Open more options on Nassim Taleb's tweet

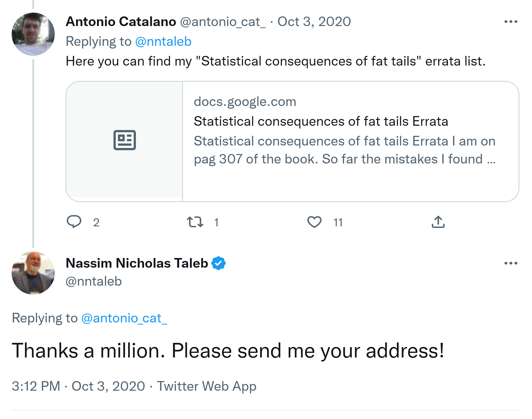point(511,263)
